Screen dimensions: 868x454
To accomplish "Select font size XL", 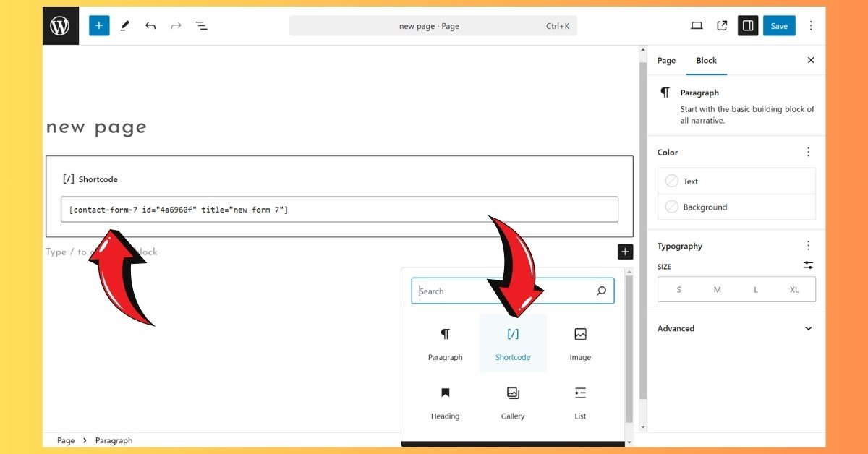I will tap(794, 289).
